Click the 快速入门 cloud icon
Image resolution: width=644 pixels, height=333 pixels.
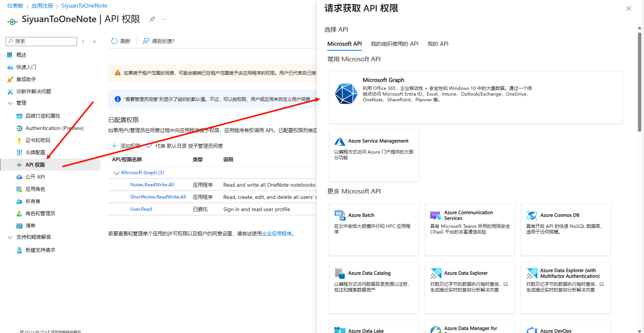(10, 67)
